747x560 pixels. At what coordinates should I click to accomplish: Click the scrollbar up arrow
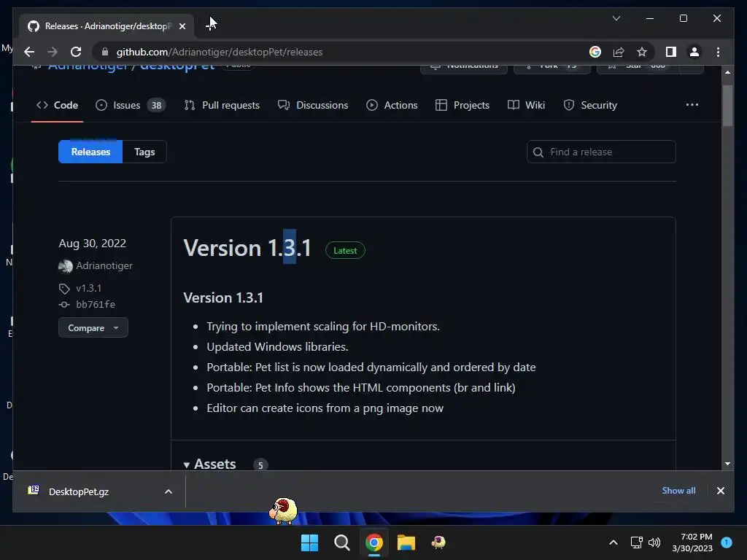click(727, 72)
